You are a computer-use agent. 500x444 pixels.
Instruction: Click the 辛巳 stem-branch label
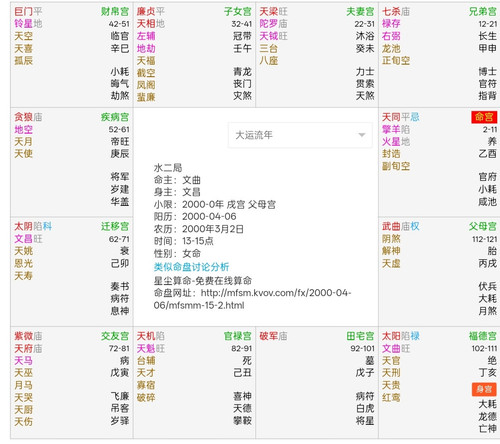[120, 48]
